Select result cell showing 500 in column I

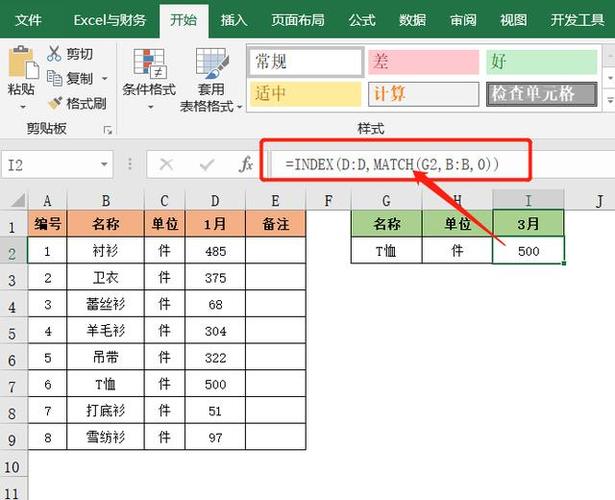528,250
